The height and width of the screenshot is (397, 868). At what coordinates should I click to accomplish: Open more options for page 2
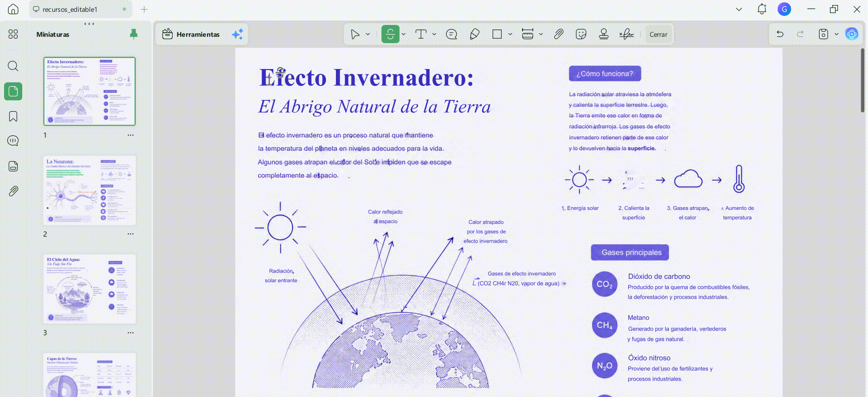tap(131, 234)
